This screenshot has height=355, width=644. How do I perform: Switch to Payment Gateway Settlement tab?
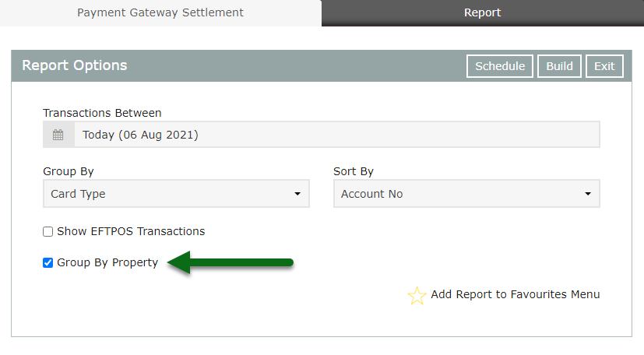[160, 12]
